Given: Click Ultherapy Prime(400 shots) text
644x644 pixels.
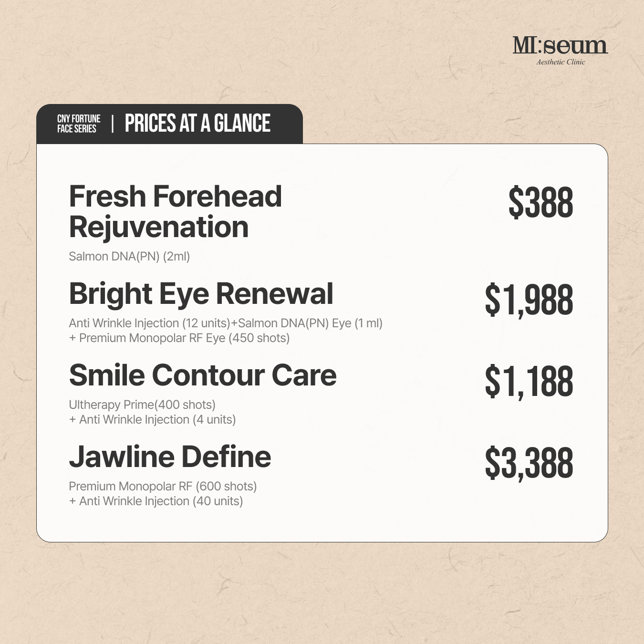Looking at the screenshot, I should coord(142,405).
